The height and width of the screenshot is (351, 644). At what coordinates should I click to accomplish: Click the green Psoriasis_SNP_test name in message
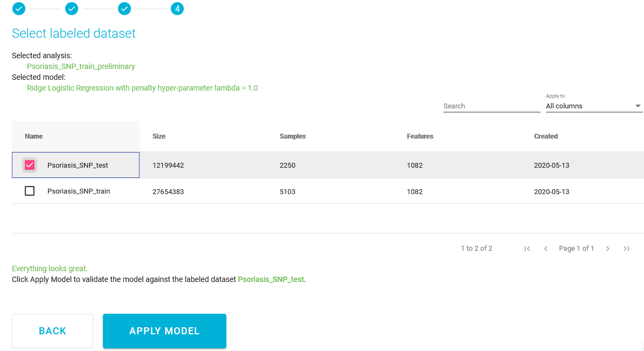tap(271, 279)
